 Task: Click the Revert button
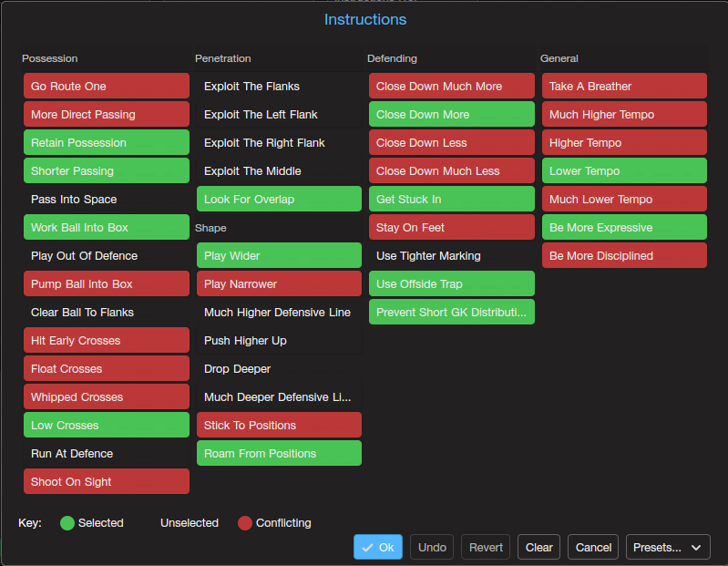click(486, 548)
